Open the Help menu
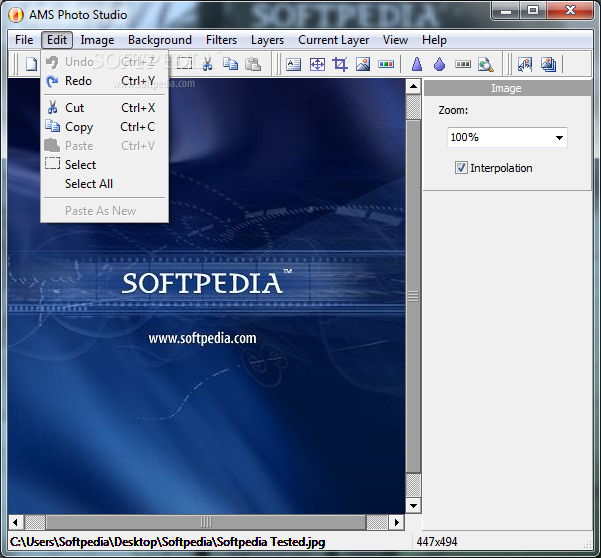Viewport: 601px width, 558px height. [434, 40]
